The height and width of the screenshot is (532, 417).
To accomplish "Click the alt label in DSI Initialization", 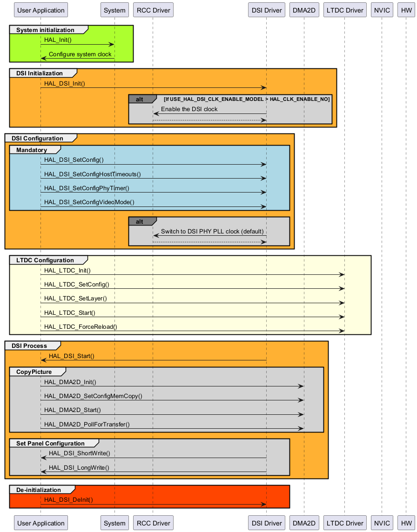I will 140,100.
